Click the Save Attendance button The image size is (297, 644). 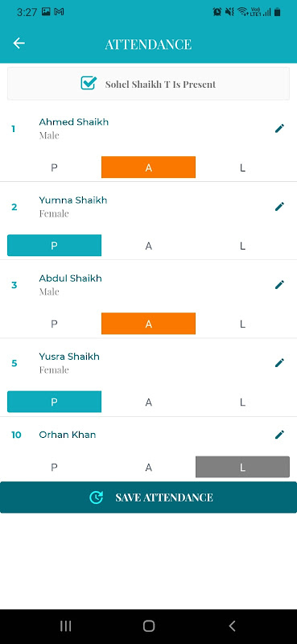(148, 497)
